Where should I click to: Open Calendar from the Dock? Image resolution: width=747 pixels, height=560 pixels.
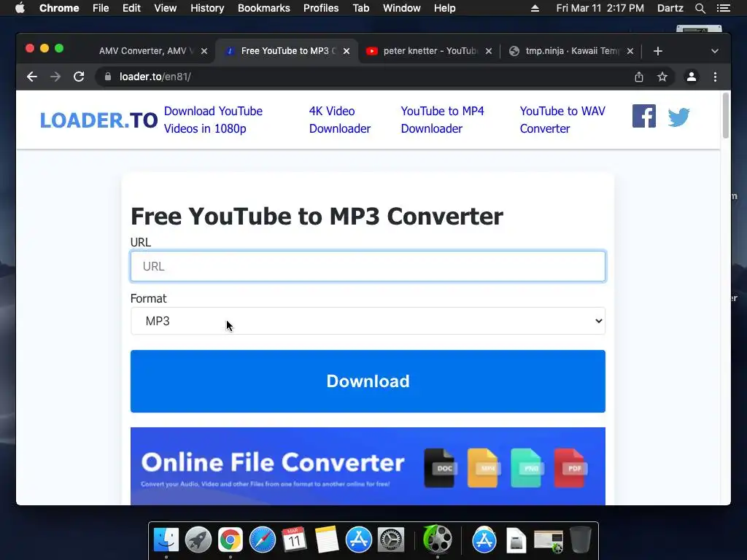(x=294, y=540)
